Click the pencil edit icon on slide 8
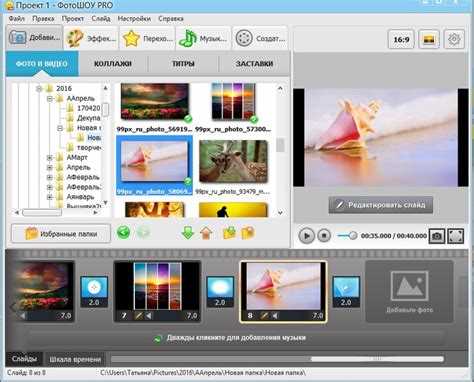474x382 pixels. click(264, 315)
